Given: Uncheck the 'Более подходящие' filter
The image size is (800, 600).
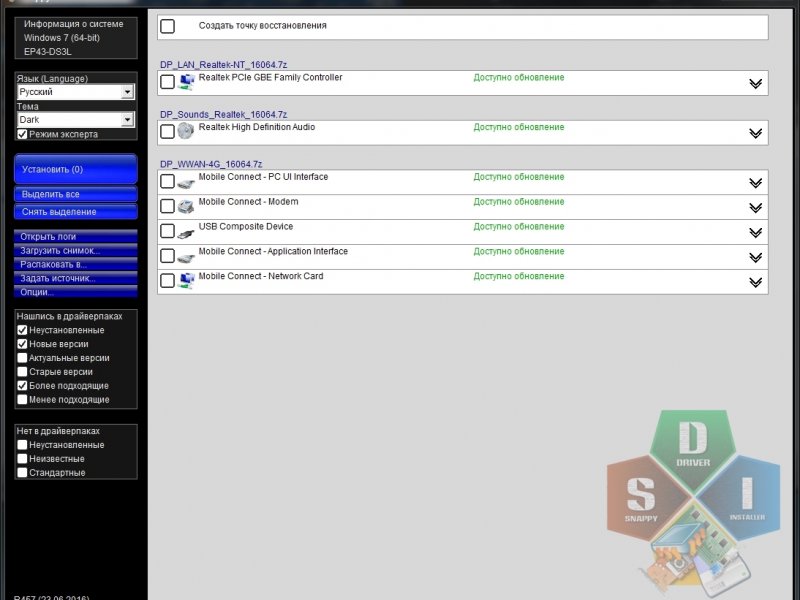Looking at the screenshot, I should point(22,386).
